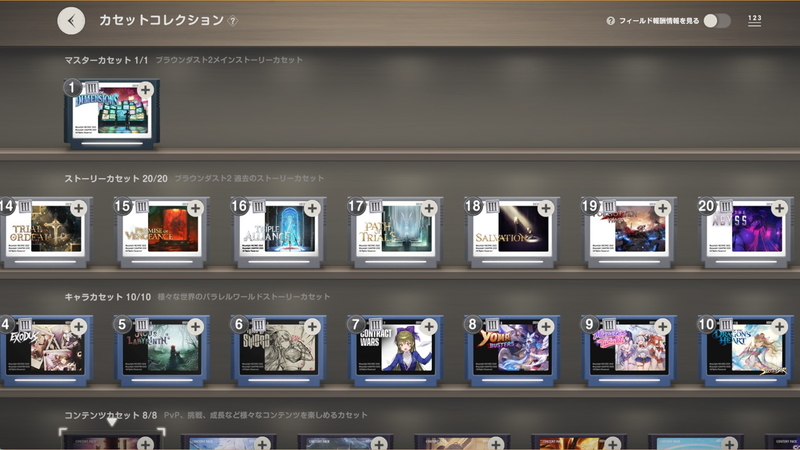Viewport: 800px width, 450px height.
Task: Click plus icon on character cassette 9
Action: point(663,327)
